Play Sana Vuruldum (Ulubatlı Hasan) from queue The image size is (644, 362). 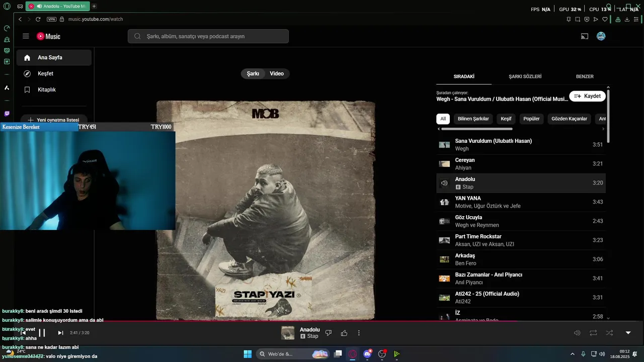(521, 145)
